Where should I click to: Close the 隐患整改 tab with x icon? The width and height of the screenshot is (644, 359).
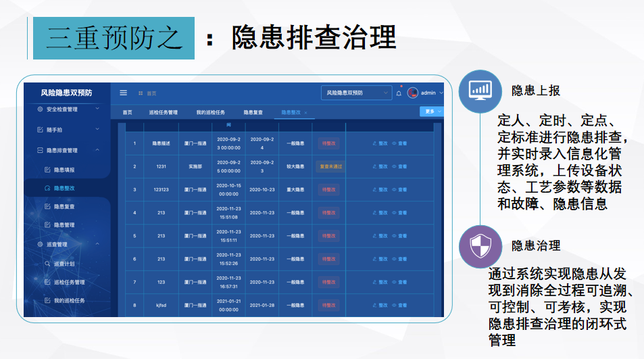point(305,112)
